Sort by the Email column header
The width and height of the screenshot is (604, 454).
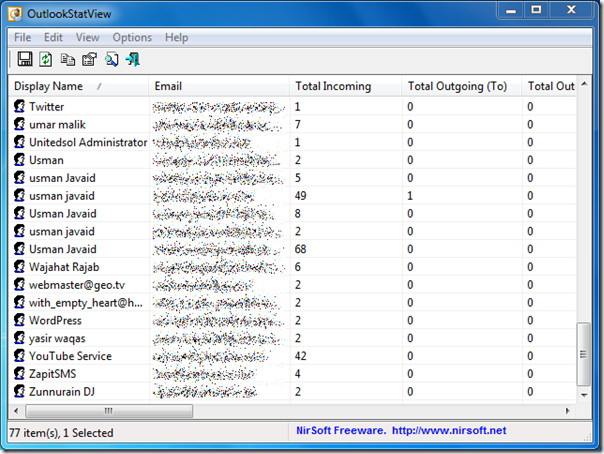point(219,86)
